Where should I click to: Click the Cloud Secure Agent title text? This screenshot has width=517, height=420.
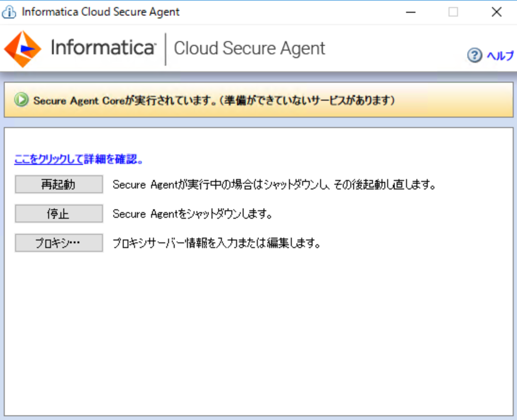pos(249,47)
